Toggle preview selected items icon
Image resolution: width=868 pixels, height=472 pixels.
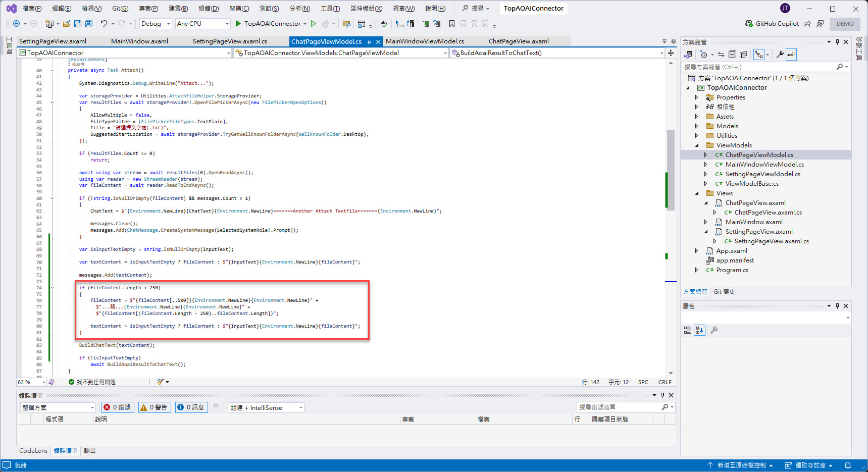pyautogui.click(x=791, y=55)
